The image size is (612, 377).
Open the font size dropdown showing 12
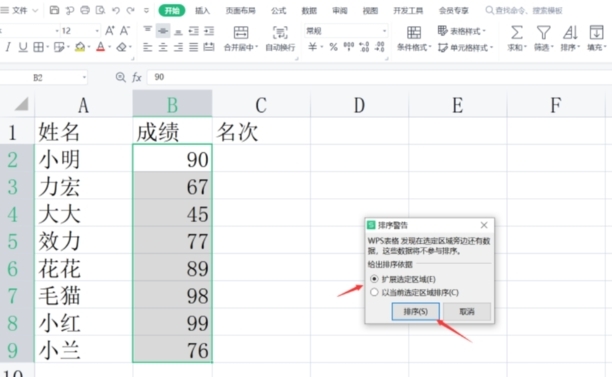[x=97, y=30]
